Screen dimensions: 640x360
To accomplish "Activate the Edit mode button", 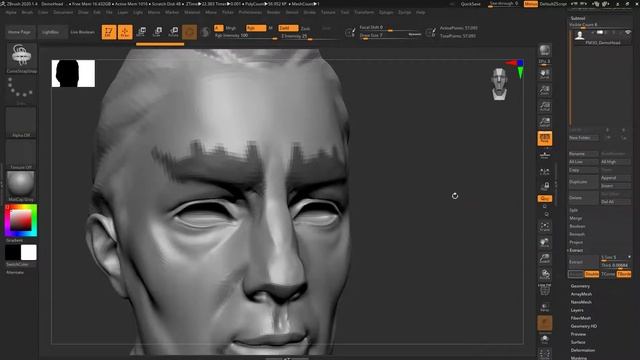I will [x=109, y=32].
